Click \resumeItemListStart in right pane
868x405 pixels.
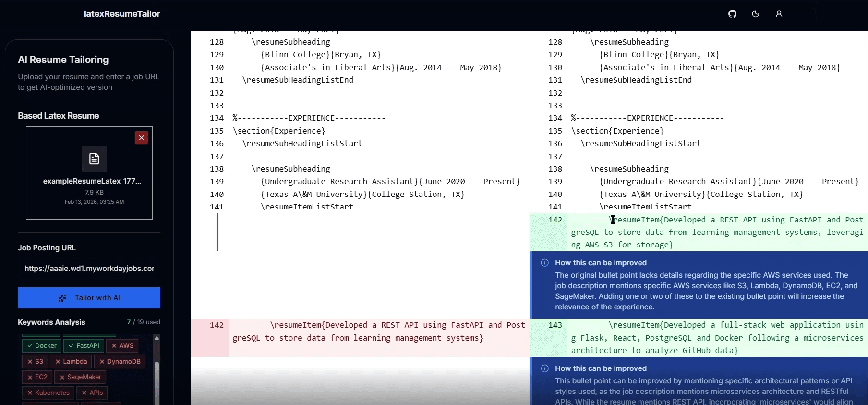[x=645, y=207]
